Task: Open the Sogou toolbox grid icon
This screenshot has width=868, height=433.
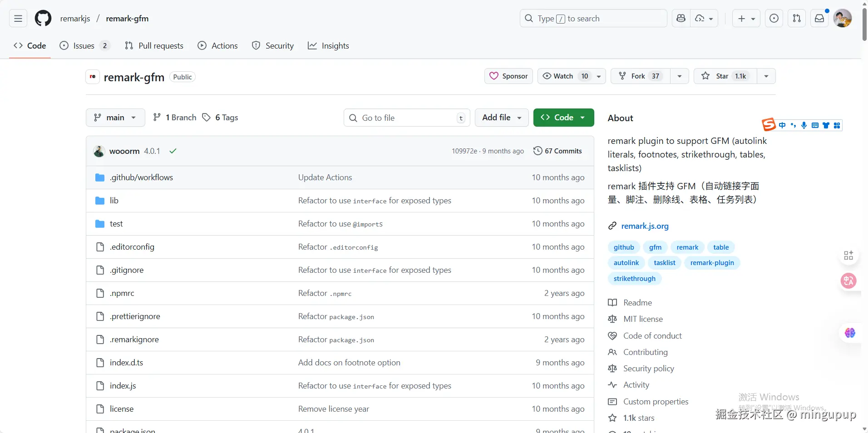Action: (x=837, y=125)
